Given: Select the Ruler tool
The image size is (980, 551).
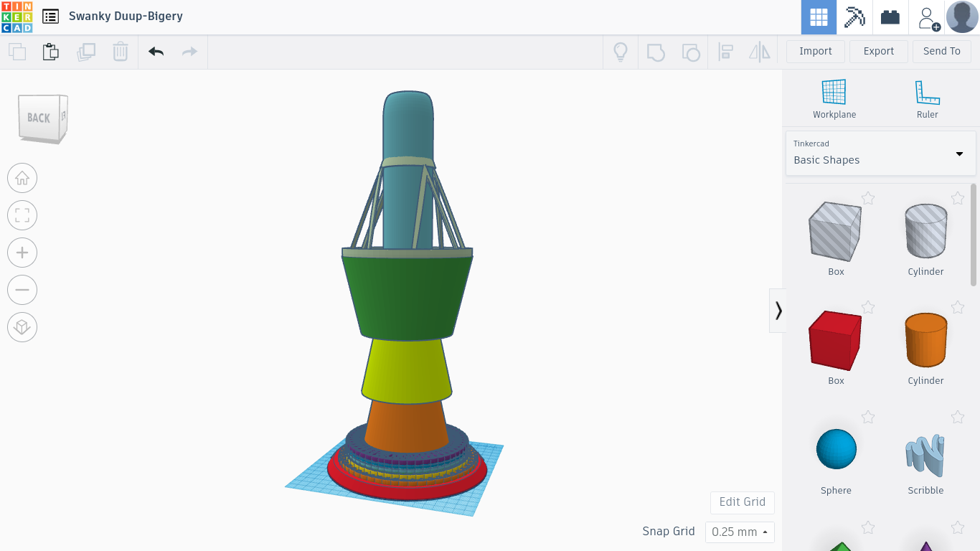Looking at the screenshot, I should (927, 99).
